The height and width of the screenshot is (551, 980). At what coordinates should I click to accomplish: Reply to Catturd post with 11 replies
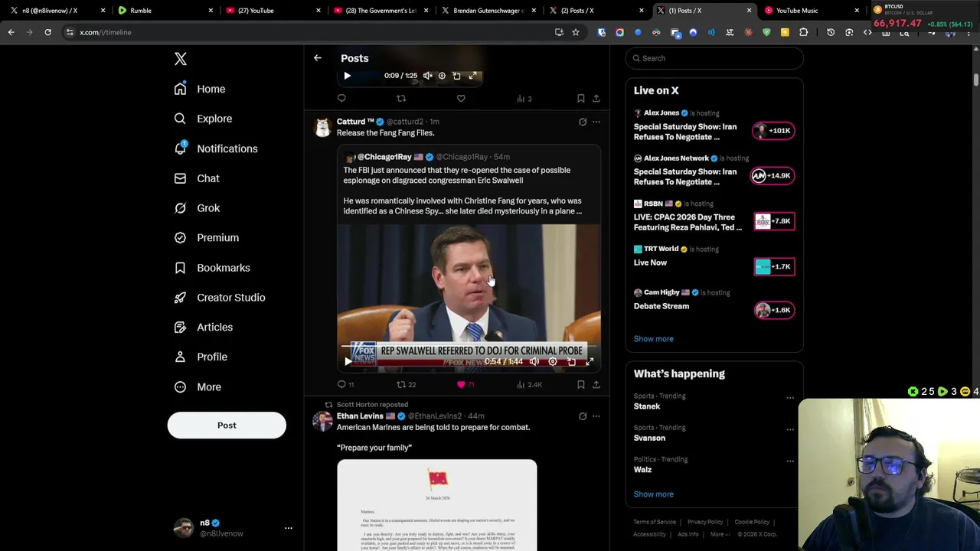coord(345,384)
